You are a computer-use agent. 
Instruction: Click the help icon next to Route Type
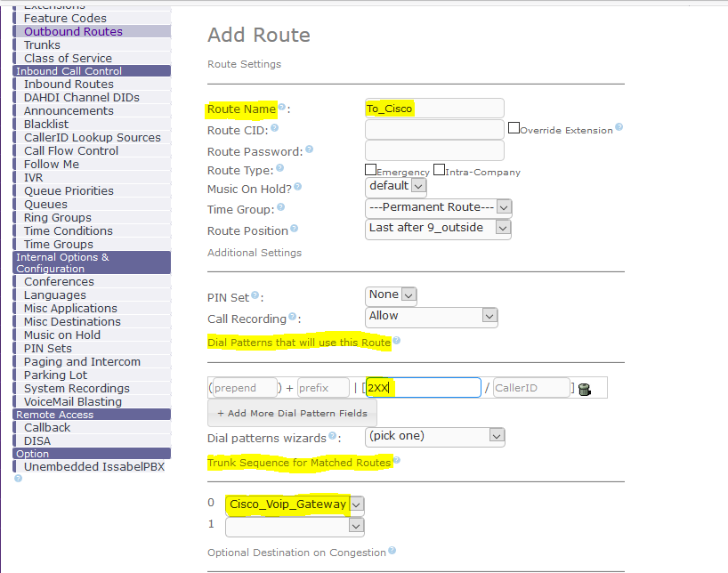point(280,168)
